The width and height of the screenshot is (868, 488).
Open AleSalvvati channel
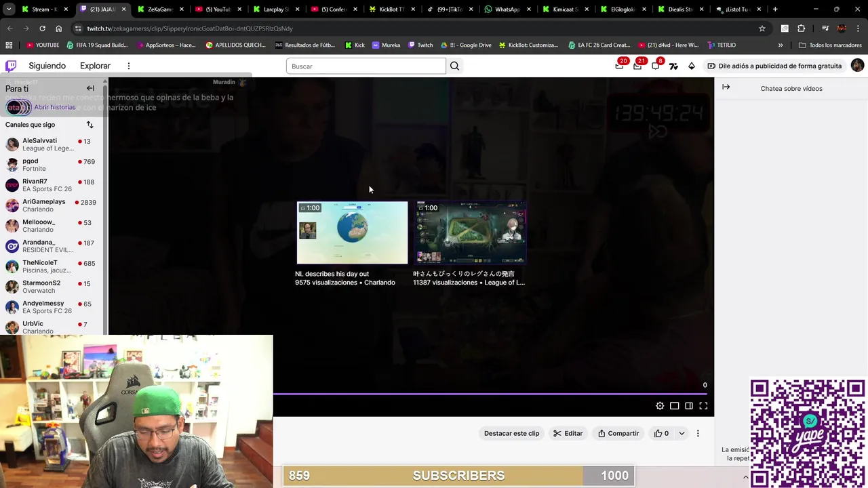coord(52,144)
